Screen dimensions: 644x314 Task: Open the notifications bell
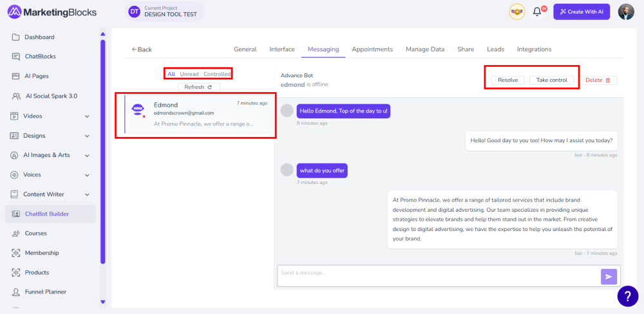(536, 12)
